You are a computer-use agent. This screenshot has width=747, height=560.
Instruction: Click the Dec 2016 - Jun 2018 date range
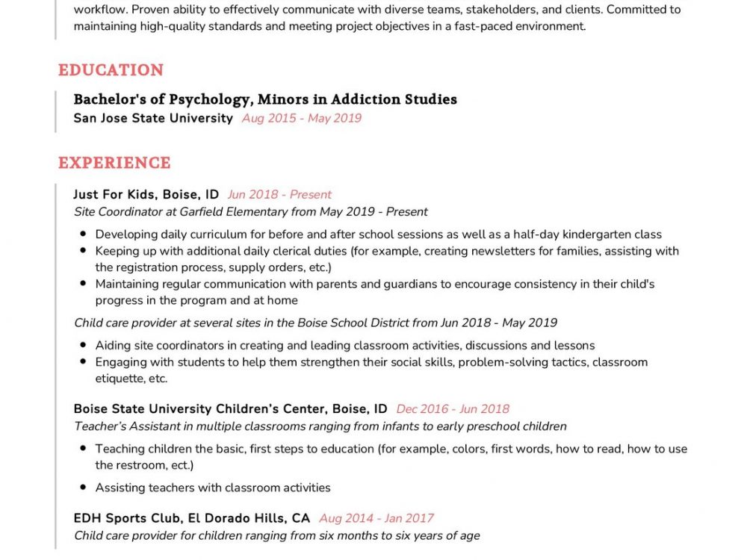point(453,408)
